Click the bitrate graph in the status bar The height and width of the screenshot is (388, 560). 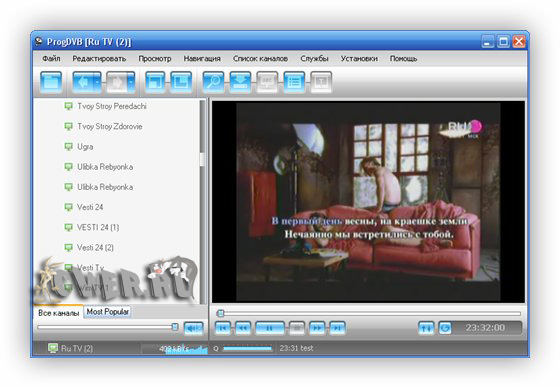(x=174, y=349)
